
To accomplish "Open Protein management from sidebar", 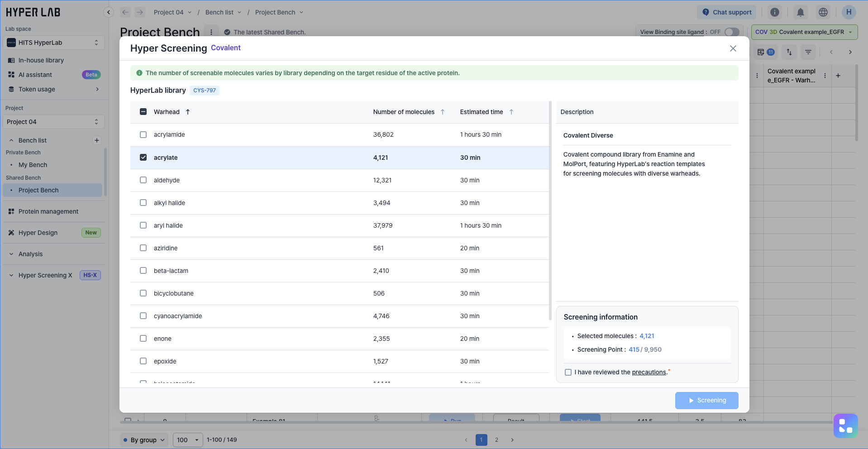I will pos(48,211).
